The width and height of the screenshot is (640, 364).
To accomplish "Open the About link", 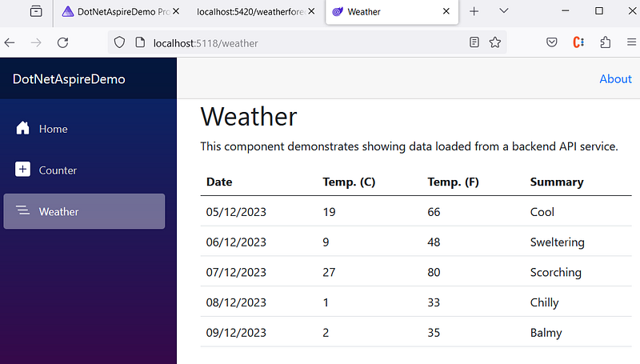I will [615, 78].
